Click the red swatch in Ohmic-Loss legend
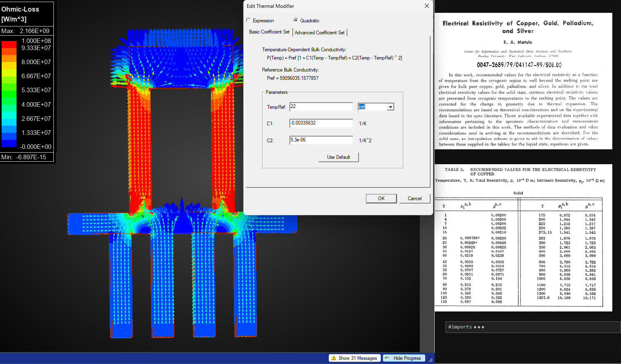Image resolution: width=621 pixels, height=364 pixels. [9, 44]
